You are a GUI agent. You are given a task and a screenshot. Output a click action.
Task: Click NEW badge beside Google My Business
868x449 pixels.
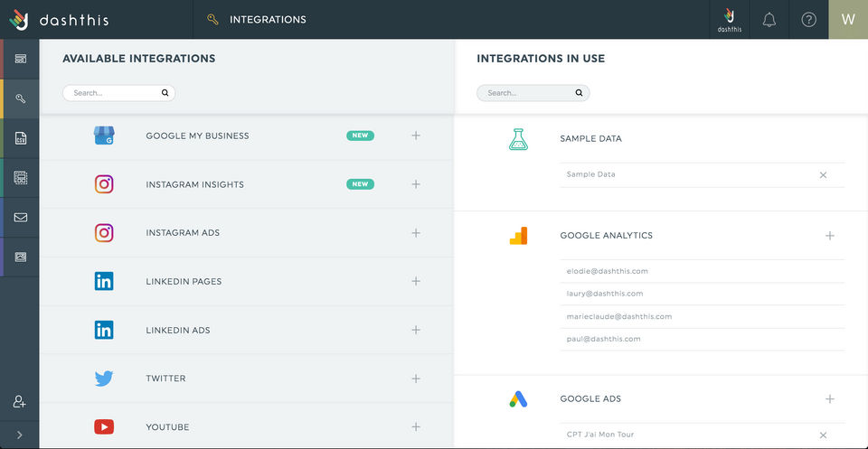361,136
